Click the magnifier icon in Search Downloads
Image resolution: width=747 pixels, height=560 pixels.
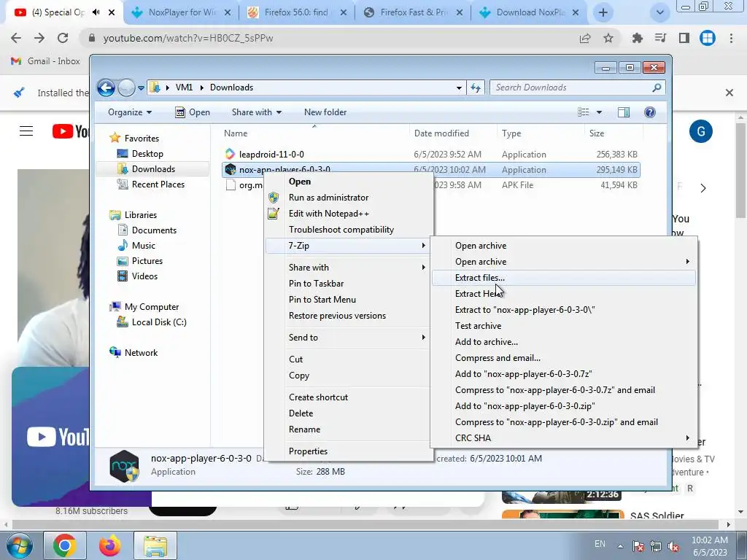pyautogui.click(x=657, y=87)
